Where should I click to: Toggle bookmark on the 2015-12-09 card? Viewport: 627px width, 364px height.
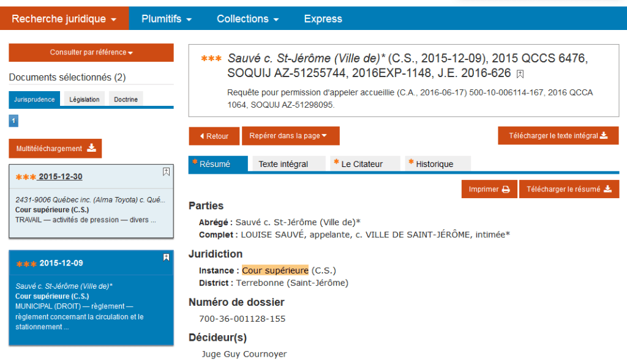pyautogui.click(x=166, y=258)
